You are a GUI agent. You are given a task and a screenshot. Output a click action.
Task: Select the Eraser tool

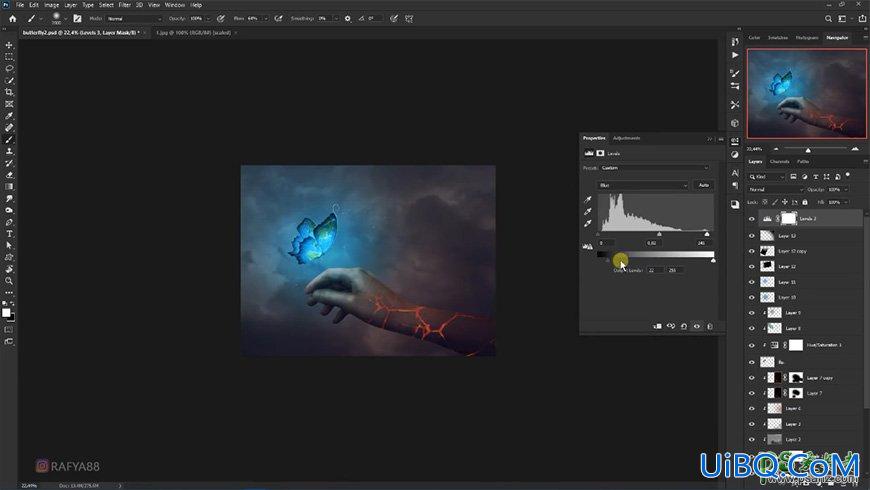coord(9,175)
